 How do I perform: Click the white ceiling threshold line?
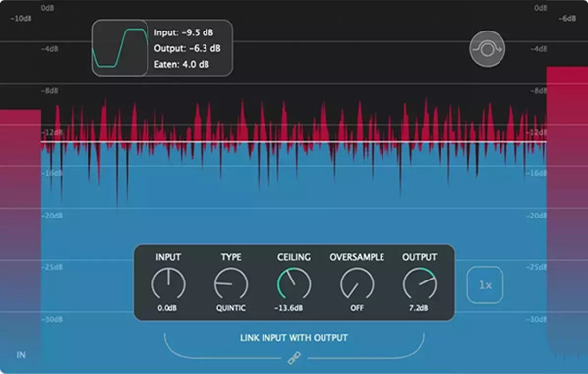[294, 142]
